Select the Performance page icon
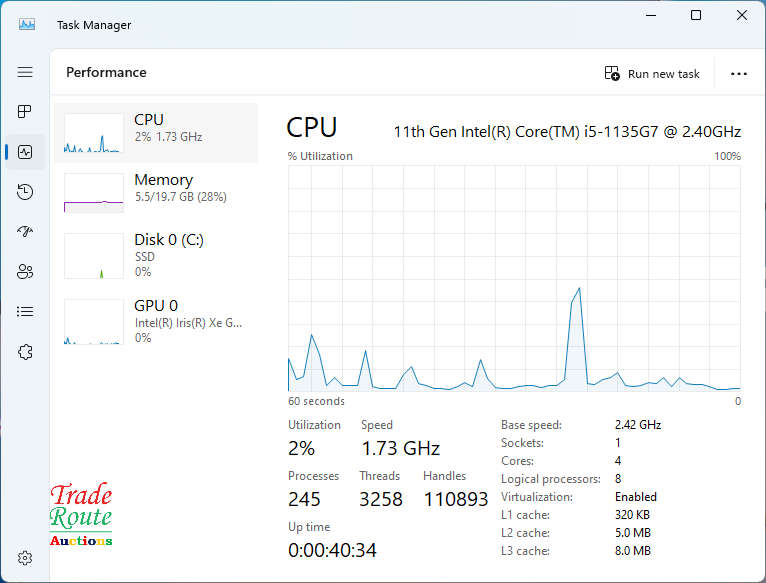The height and width of the screenshot is (583, 766). (25, 152)
